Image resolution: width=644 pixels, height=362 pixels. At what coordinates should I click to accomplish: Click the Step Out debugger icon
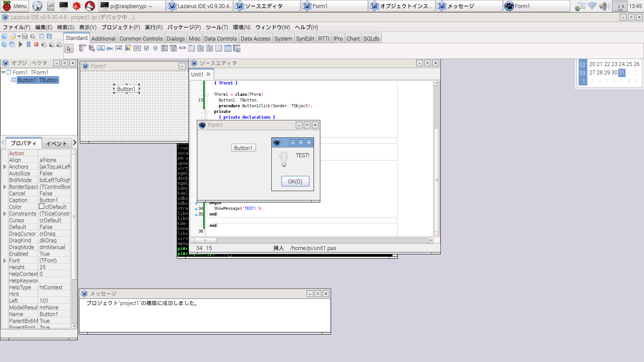59,44
